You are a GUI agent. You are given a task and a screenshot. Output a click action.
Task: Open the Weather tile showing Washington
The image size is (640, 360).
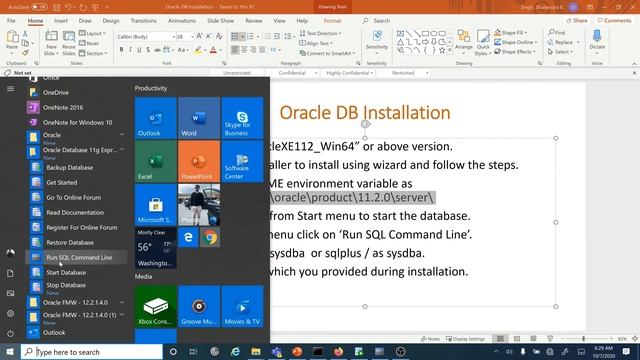(x=156, y=248)
